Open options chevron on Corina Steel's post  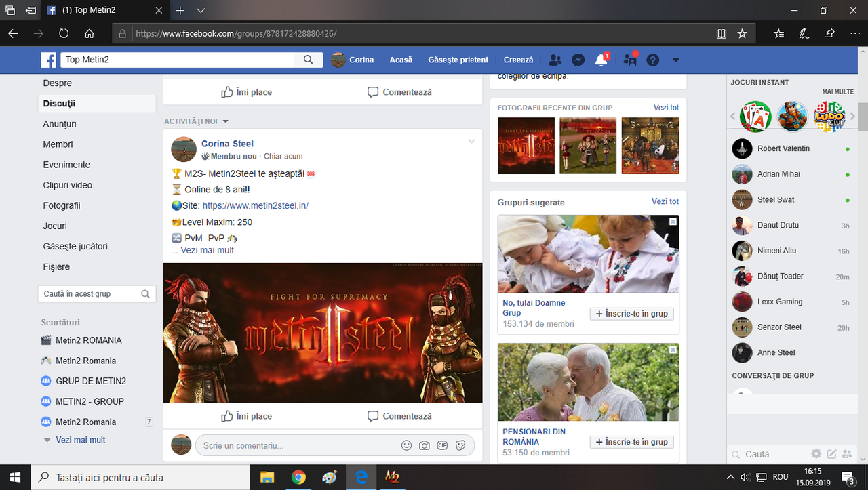click(x=472, y=141)
